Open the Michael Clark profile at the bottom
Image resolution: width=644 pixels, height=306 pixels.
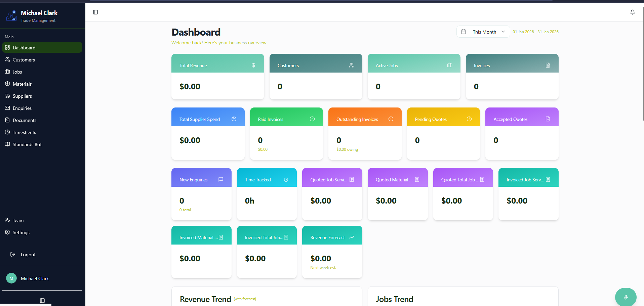35,278
